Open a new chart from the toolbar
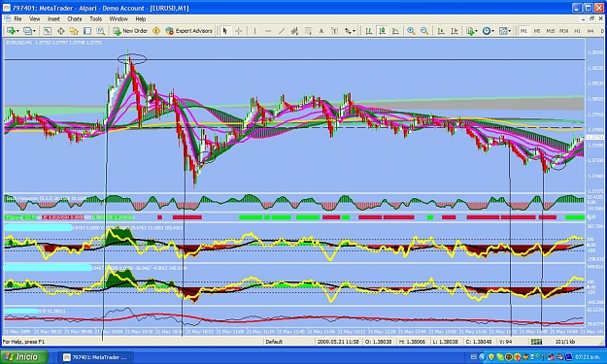 [11, 31]
